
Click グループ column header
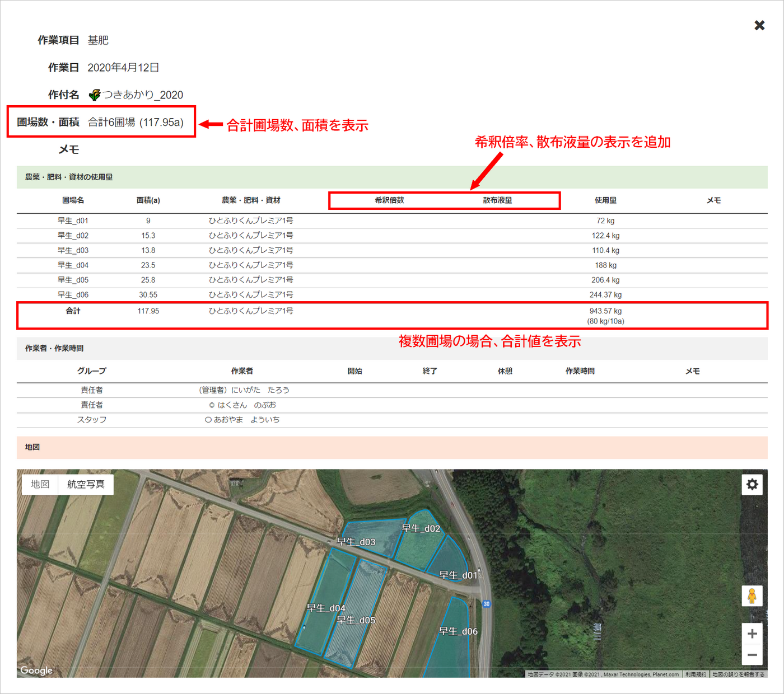point(92,371)
